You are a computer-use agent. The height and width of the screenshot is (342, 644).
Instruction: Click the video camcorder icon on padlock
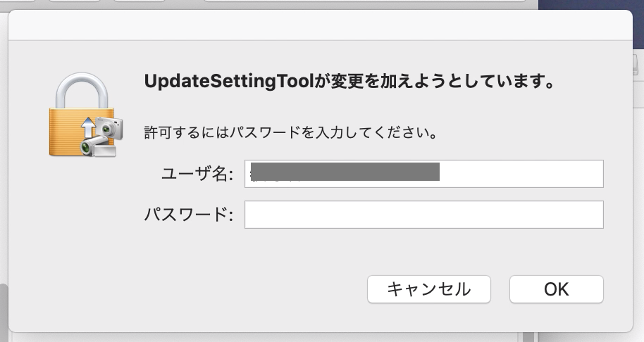click(94, 146)
